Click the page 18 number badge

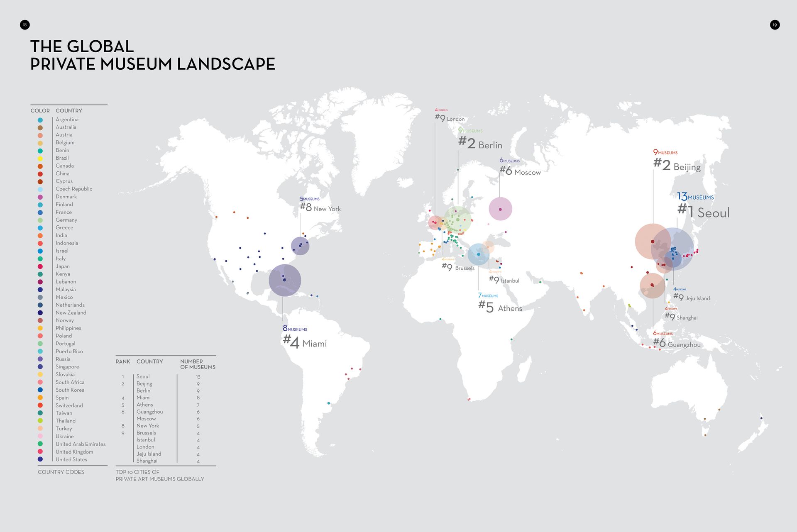click(x=25, y=25)
